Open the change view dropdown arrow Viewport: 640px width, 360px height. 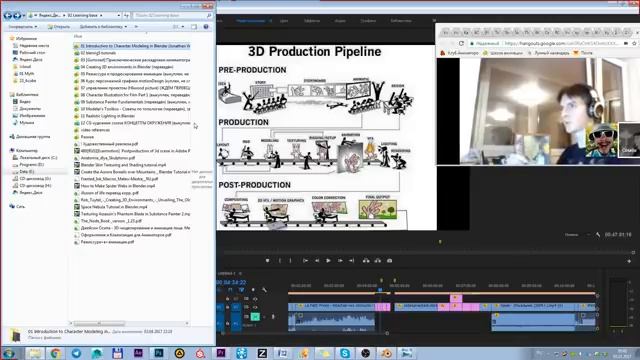[182, 27]
